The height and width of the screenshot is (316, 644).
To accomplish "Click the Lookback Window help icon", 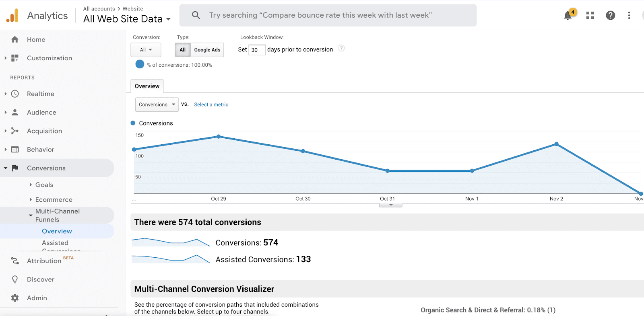I will click(x=341, y=48).
